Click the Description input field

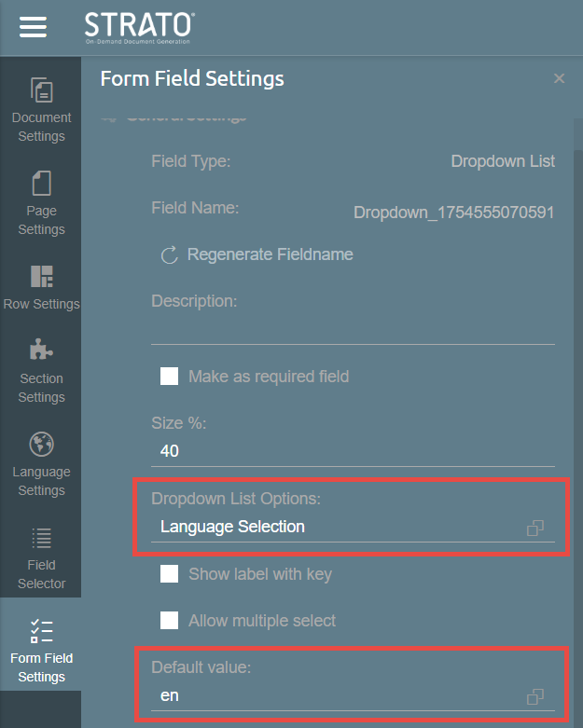click(353, 331)
